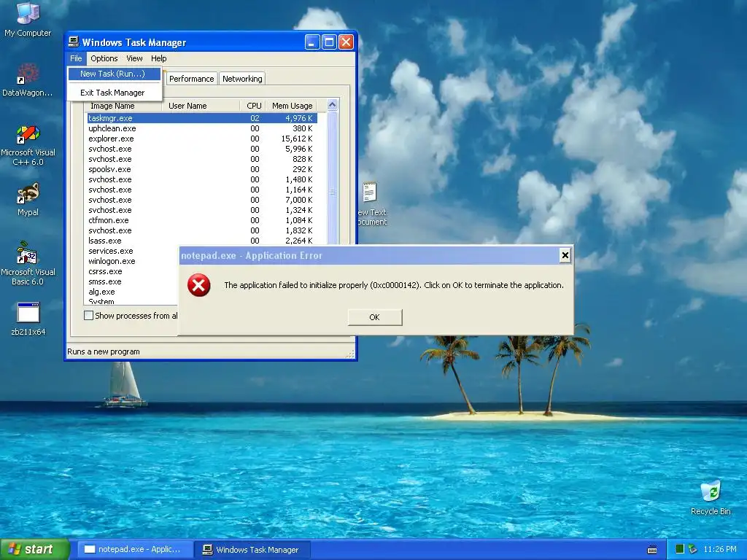This screenshot has width=747, height=560.
Task: Open the Start menu
Action: [34, 550]
